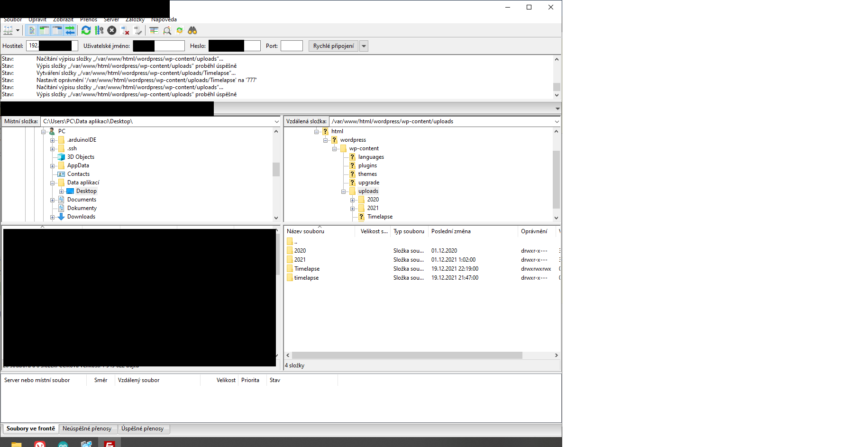Image resolution: width=868 pixels, height=447 pixels.
Task: Toggle the transfer queue display
Action: 70,30
